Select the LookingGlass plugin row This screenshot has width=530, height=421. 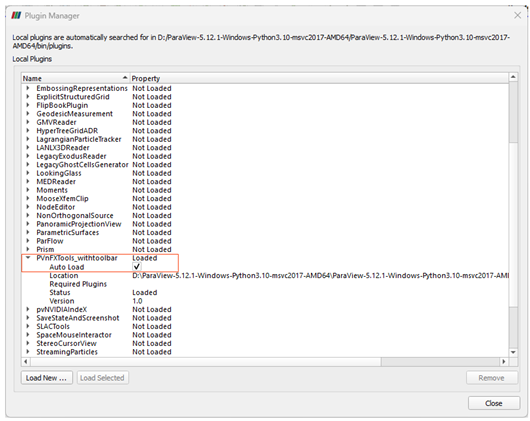tap(265, 173)
